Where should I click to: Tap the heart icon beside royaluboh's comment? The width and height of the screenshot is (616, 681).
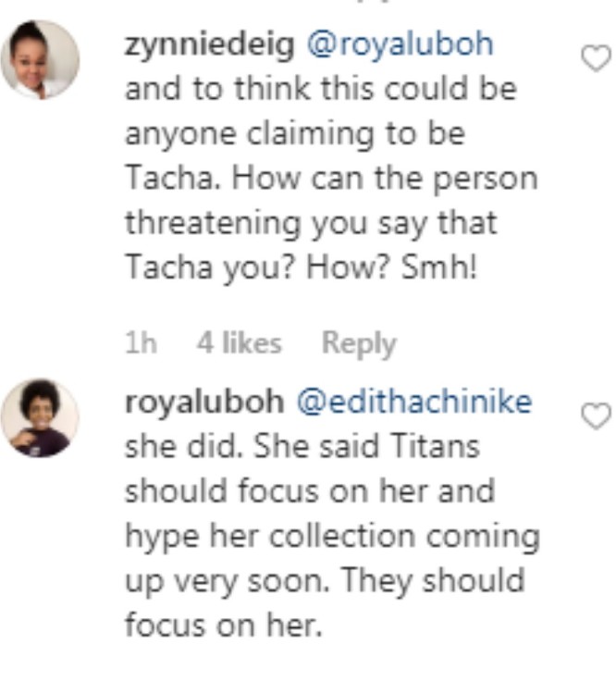[596, 415]
